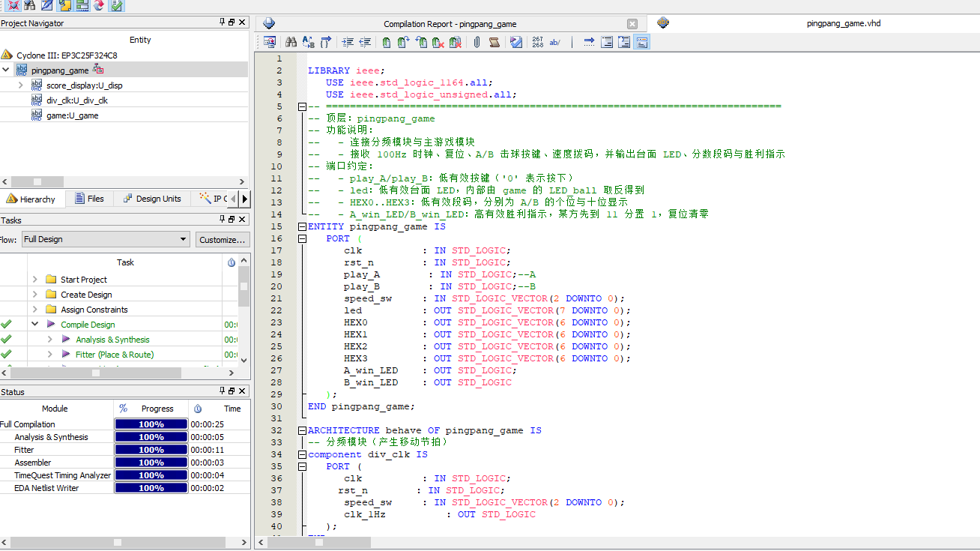This screenshot has height=551, width=980.
Task: Click the pencil editor icon in top toolbar
Action: click(47, 5)
